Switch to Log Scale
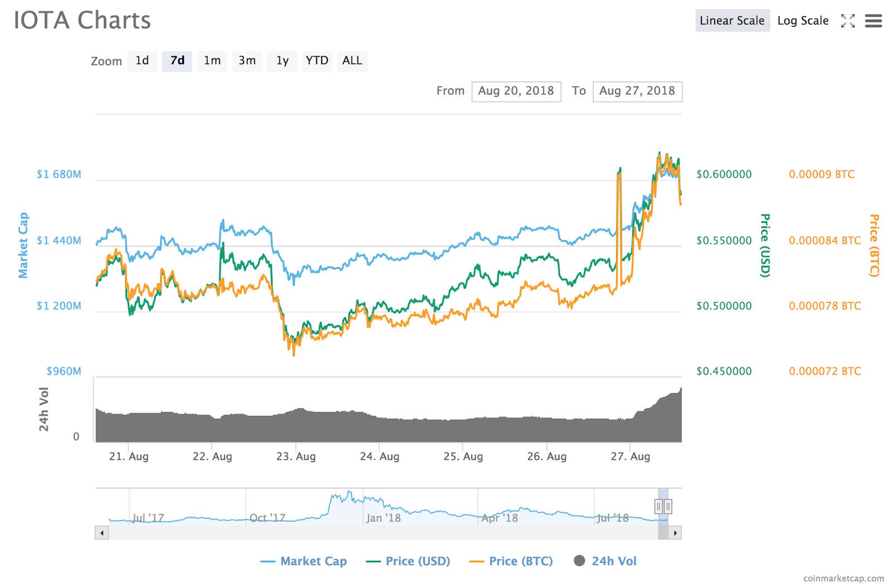Screen dimensions: 892x588 tap(803, 21)
